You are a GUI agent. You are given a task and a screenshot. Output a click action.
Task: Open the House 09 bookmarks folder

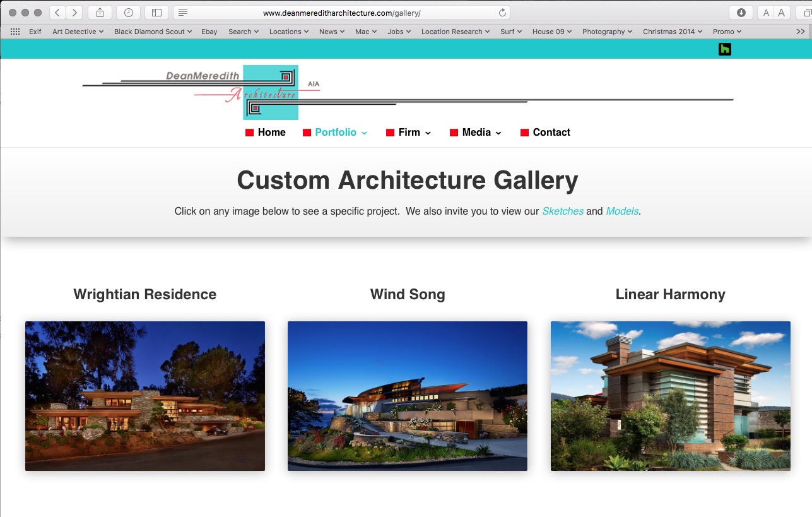(553, 32)
